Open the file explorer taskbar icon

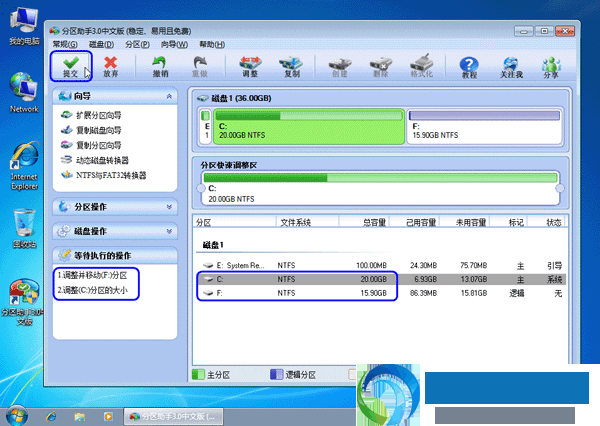click(x=80, y=416)
